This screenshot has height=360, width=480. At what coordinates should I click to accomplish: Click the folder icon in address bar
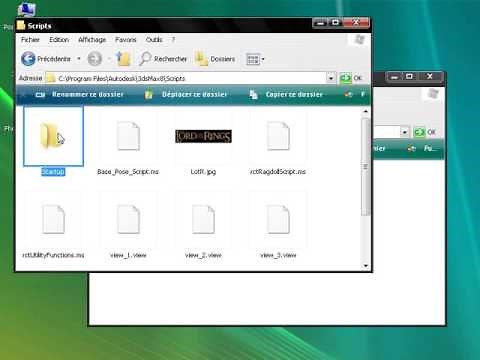(51, 78)
